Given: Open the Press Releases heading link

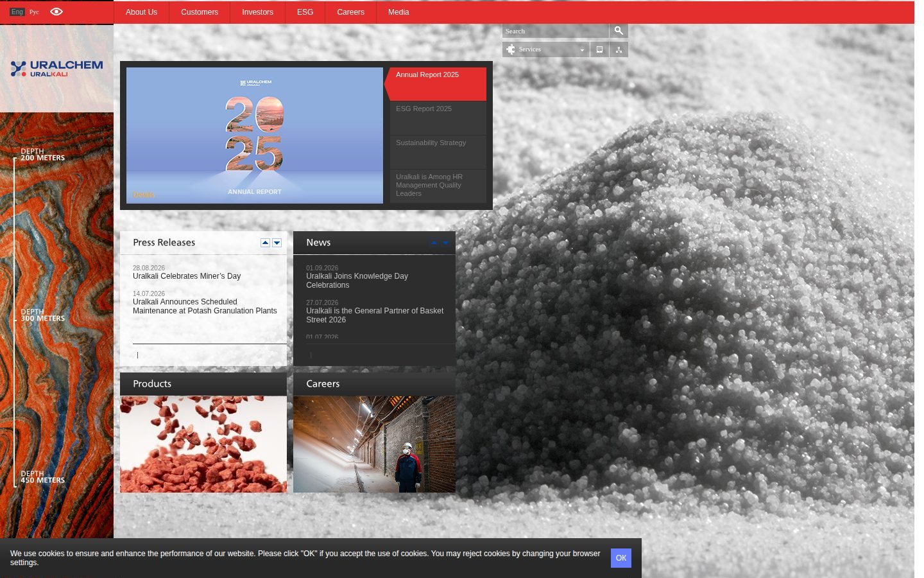Looking at the screenshot, I should [x=164, y=243].
